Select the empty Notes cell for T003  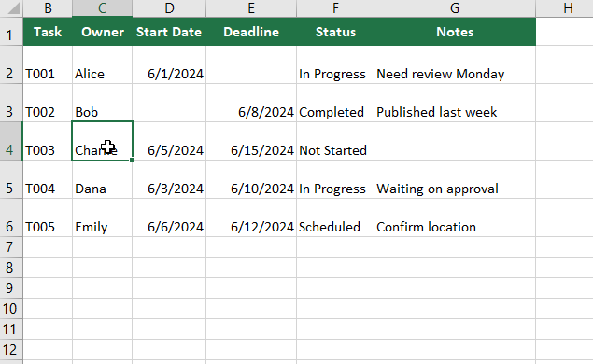click(455, 141)
